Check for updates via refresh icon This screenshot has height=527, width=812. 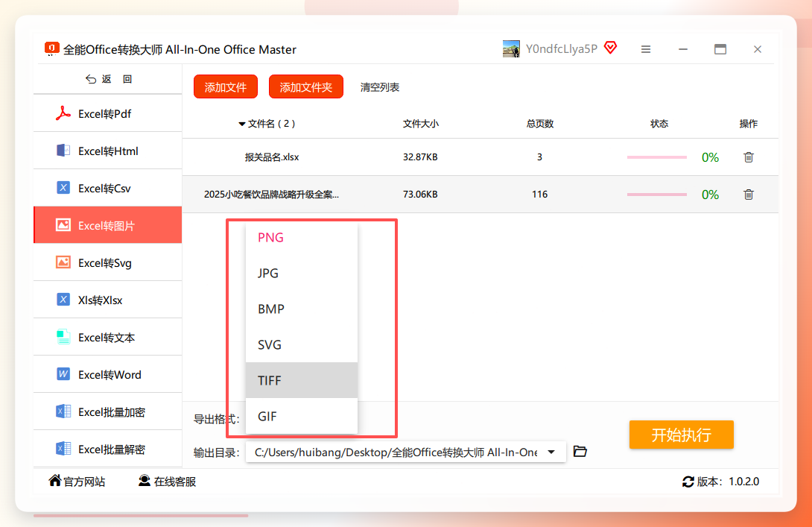(x=688, y=482)
